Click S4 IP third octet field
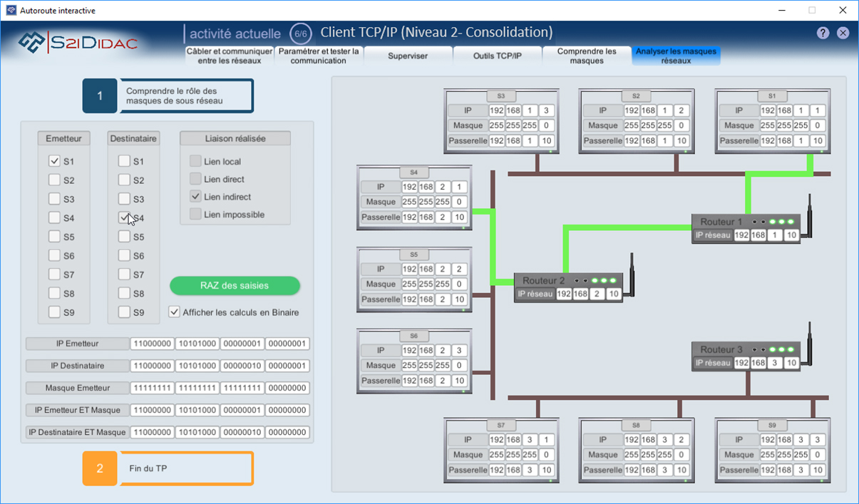Screen dimensions: 859x504 click(443, 187)
